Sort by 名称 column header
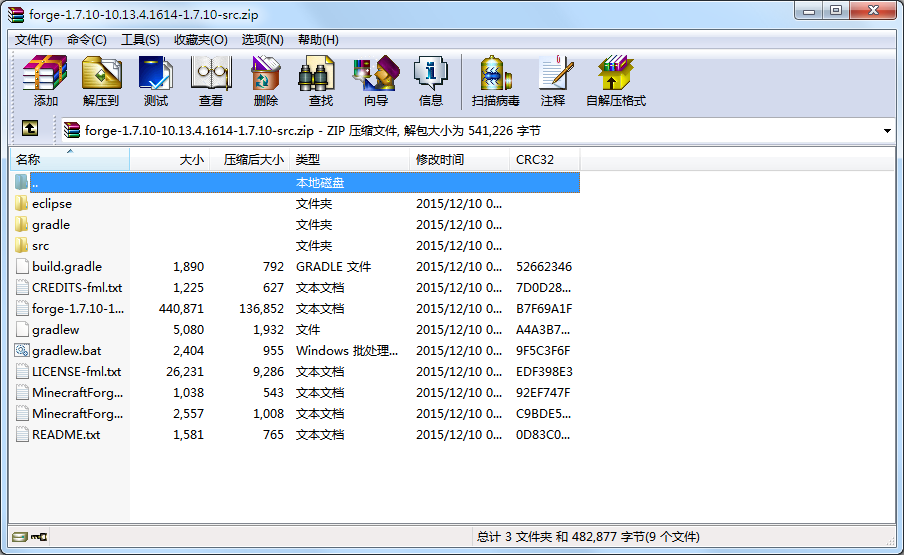The height and width of the screenshot is (555, 904). click(70, 160)
